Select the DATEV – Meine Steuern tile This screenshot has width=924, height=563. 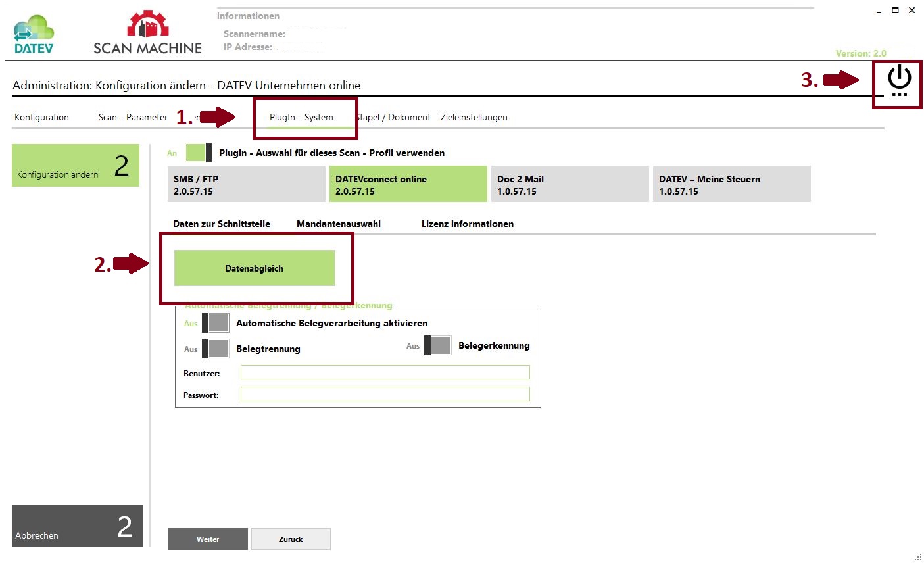click(x=732, y=184)
